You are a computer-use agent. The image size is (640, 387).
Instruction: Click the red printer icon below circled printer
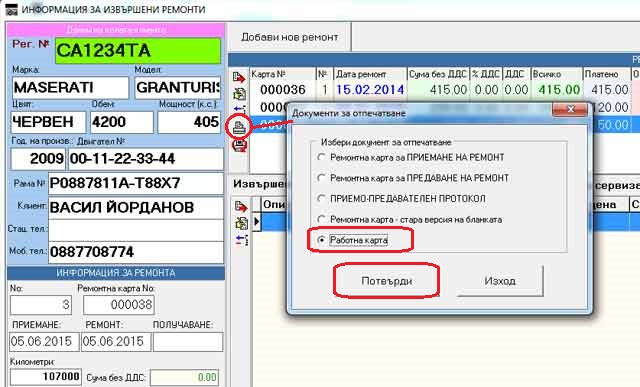click(x=240, y=145)
